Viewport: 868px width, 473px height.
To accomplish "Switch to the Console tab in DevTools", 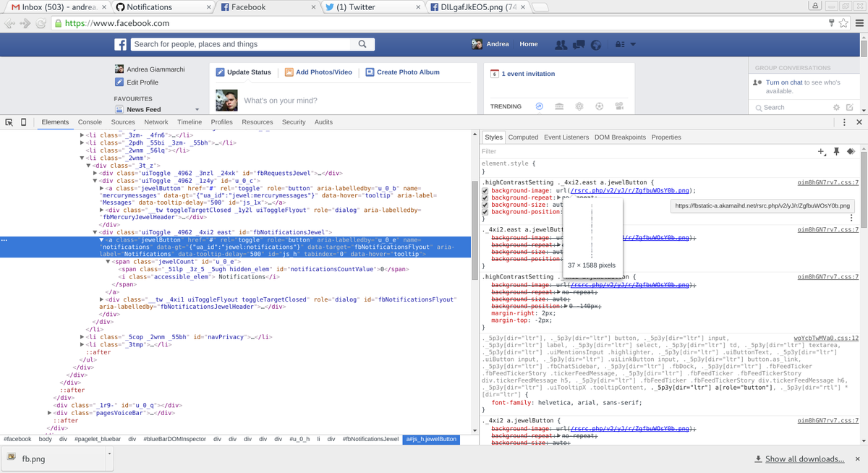I will coord(90,122).
